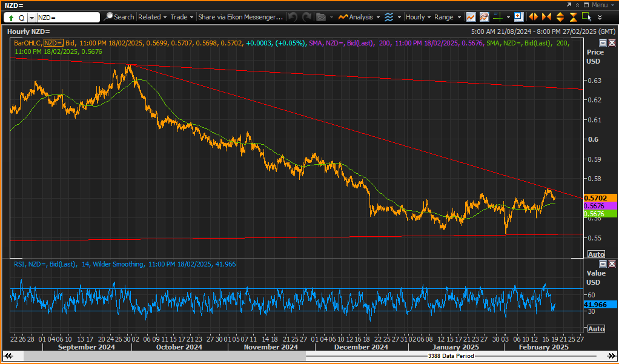Expand the folder icon dropdown arrow

pos(331,18)
